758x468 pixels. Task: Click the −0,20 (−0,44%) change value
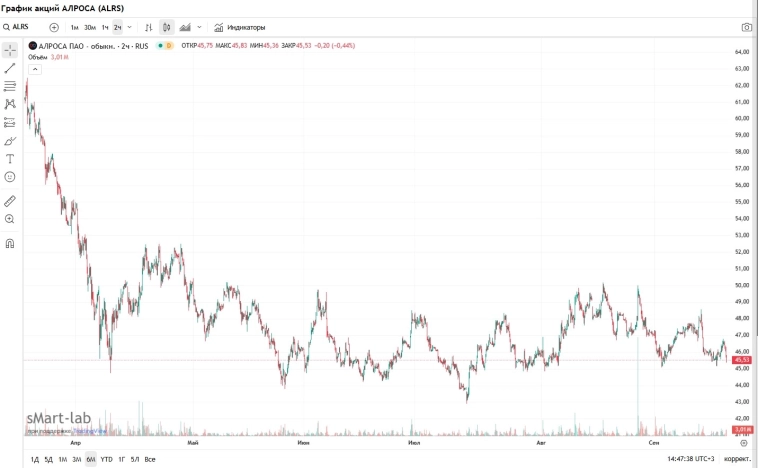[335, 45]
